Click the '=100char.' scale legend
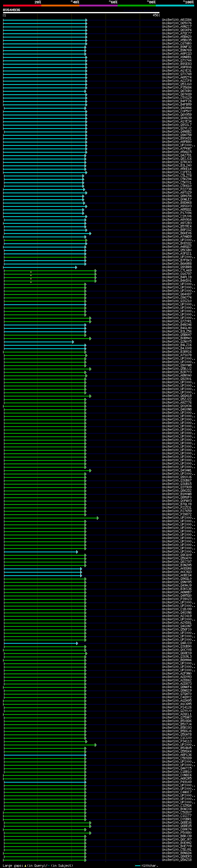197x868 pixels. (146, 866)
